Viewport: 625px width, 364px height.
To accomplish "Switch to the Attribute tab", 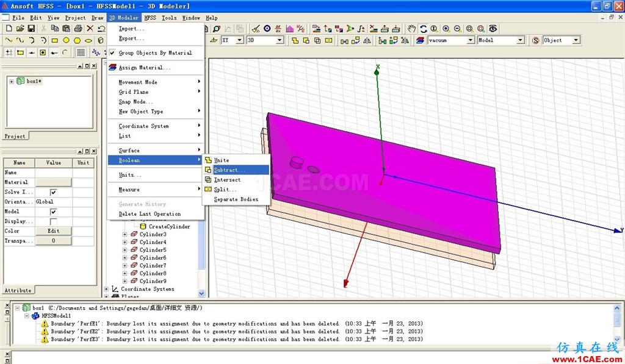I will [x=18, y=290].
